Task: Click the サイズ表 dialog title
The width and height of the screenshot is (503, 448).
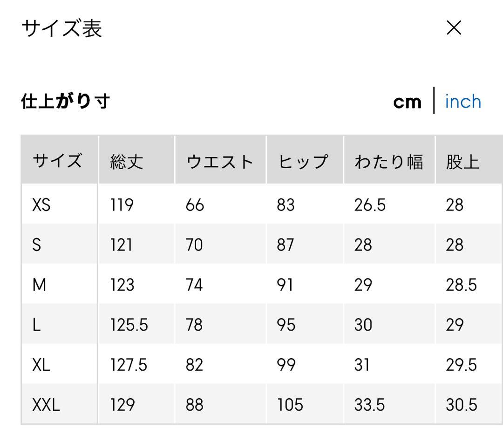Action: coord(61,29)
